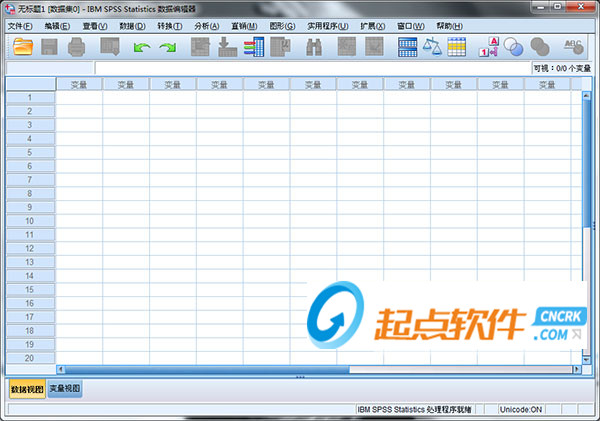The width and height of the screenshot is (600, 421).
Task: Click the vertical scrollbar thumb
Action: coord(586,164)
